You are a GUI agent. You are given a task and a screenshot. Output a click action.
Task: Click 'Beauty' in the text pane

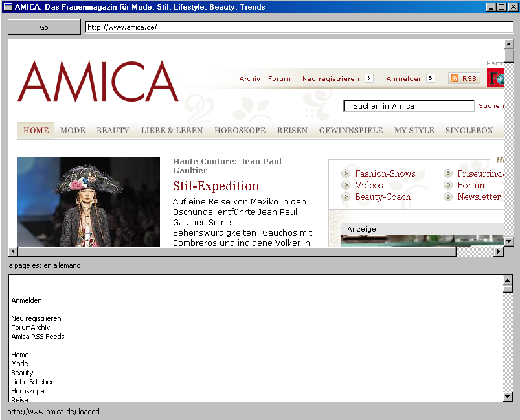(22, 373)
